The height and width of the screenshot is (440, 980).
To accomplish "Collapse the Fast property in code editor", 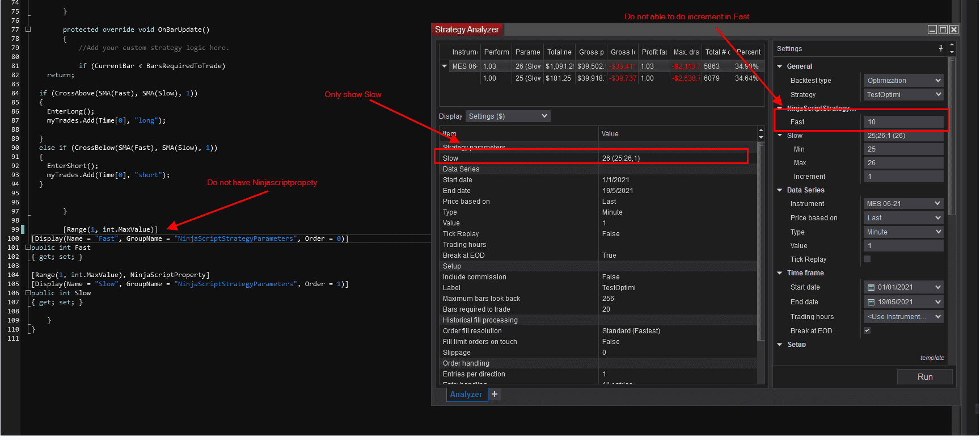I will 28,248.
